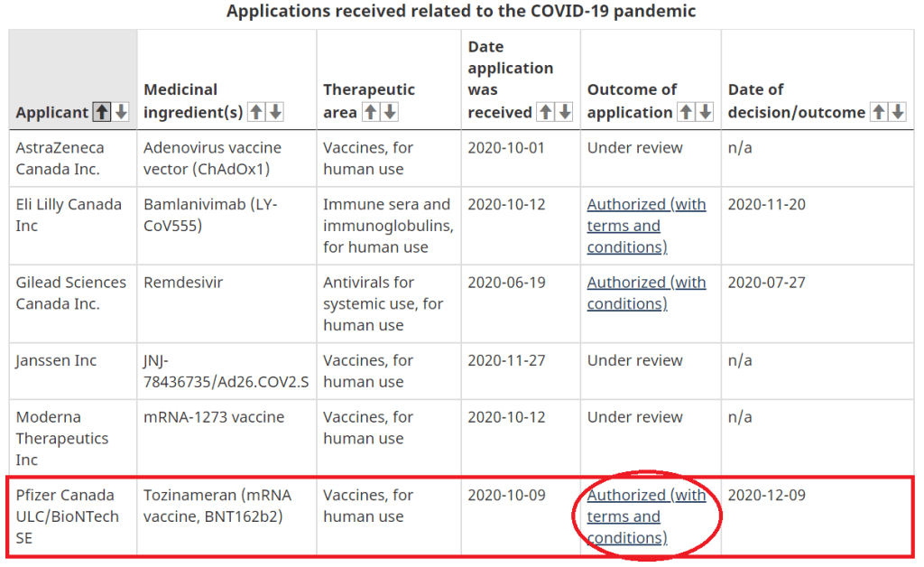Click the AstraZeneca Canada Inc. applicant cell
924x567 pixels.
60,158
